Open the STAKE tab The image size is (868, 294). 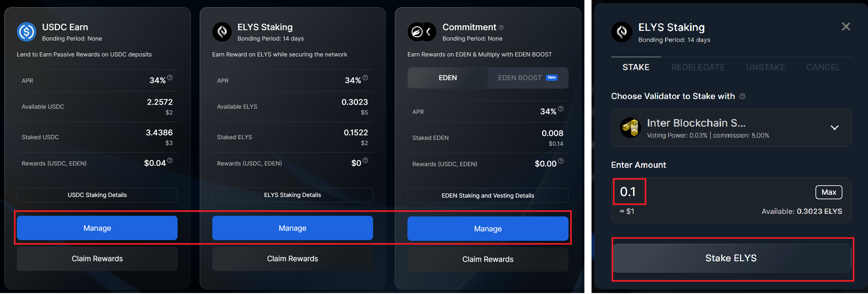636,67
